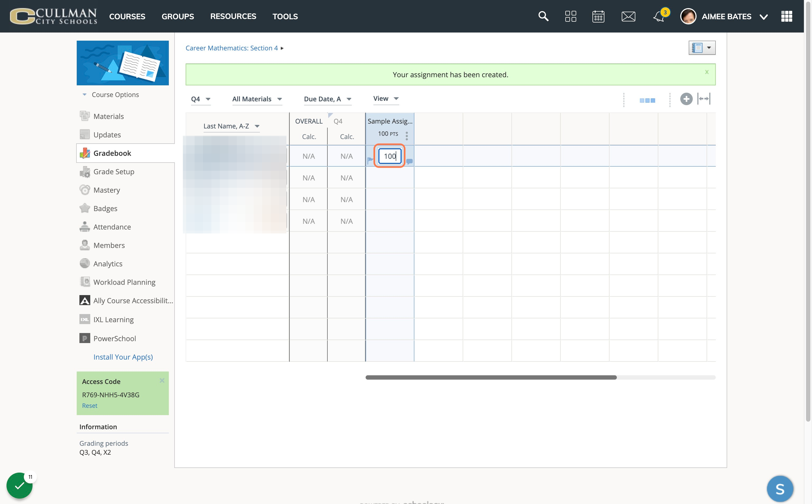
Task: Click the Cullman City Schools logo
Action: (54, 16)
